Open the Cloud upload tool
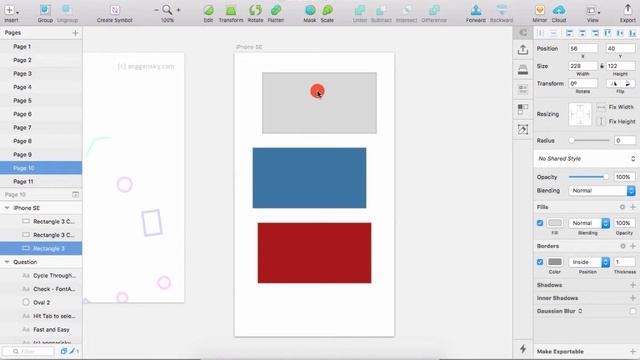 pos(559,10)
